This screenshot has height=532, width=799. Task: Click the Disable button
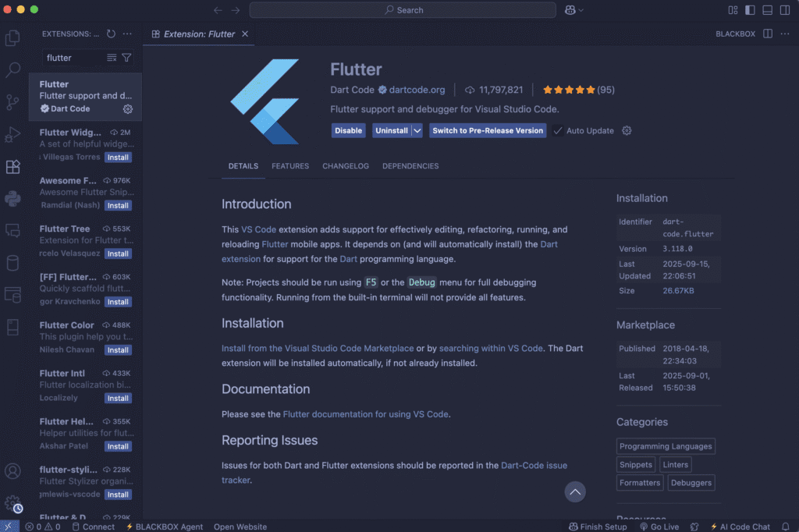(349, 130)
